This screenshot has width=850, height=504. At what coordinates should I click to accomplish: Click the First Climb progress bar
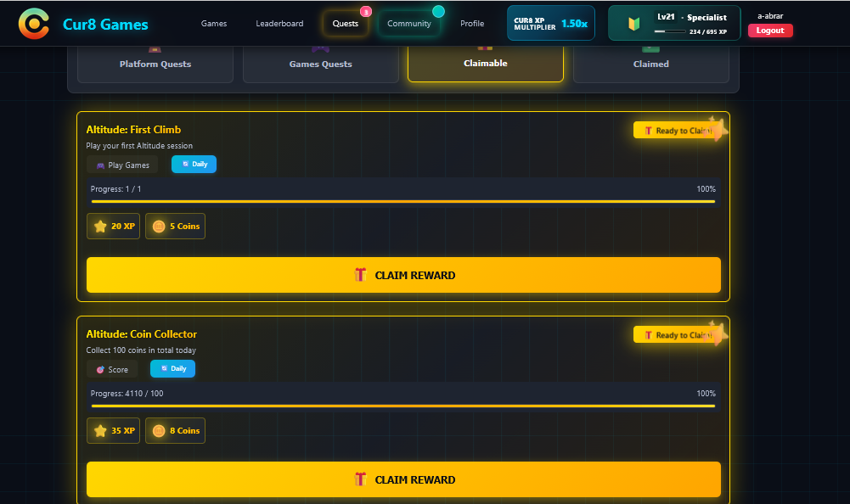point(403,202)
